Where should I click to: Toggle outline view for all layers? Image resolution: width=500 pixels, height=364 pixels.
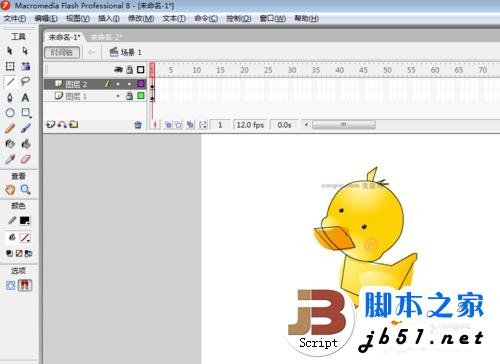coord(141,70)
